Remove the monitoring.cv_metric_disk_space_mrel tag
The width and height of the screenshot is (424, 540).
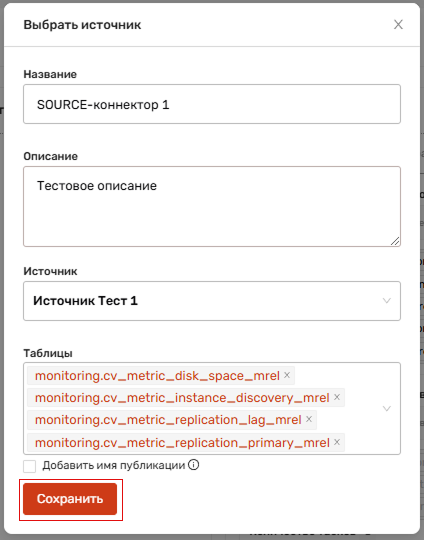287,375
